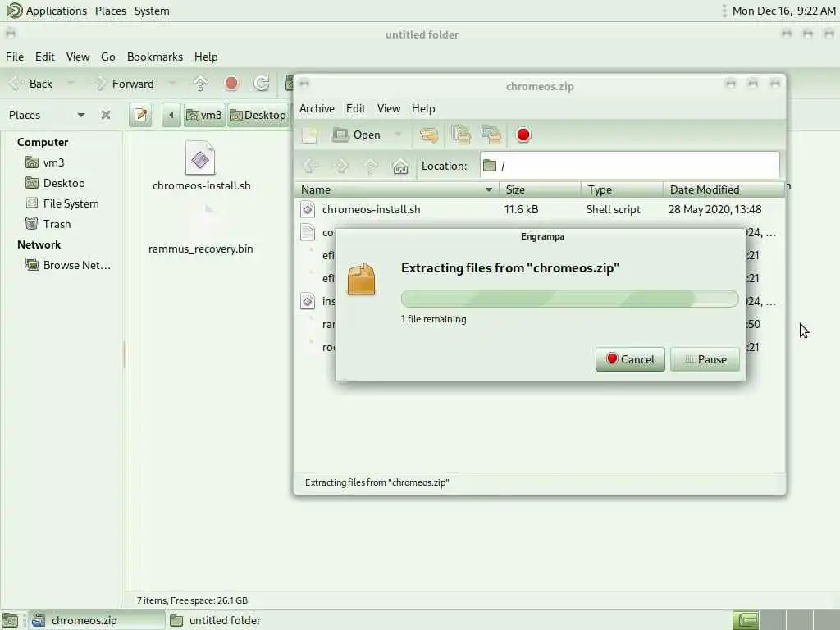Click red stop loading icon in file manager
The width and height of the screenshot is (840, 630).
[231, 84]
